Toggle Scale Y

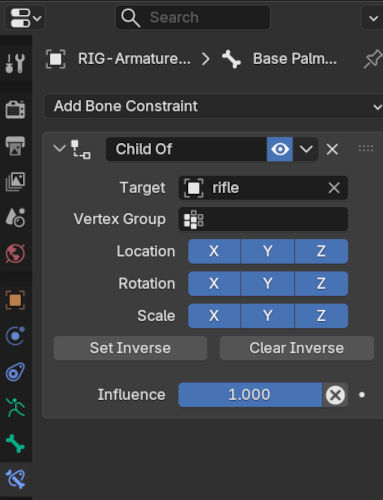(x=267, y=316)
